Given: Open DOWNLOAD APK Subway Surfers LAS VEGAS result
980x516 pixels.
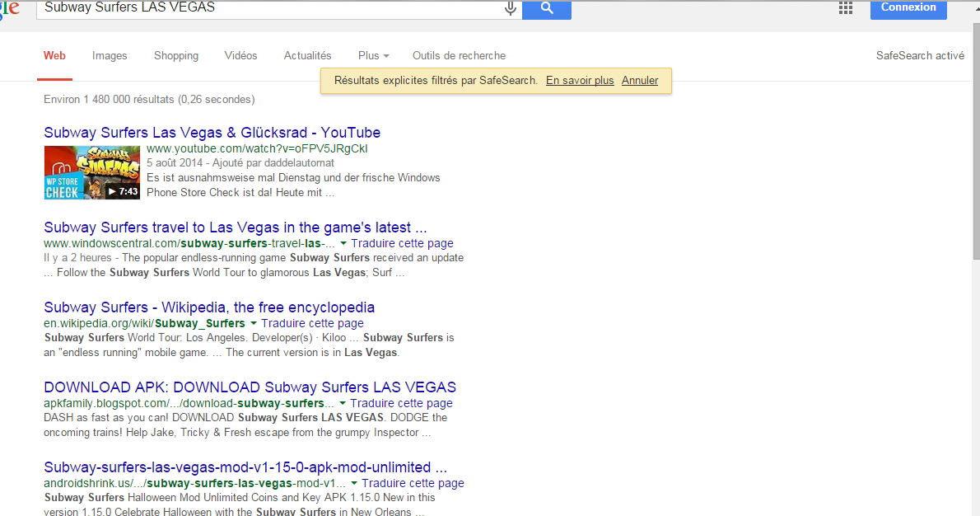Looking at the screenshot, I should tap(250, 387).
